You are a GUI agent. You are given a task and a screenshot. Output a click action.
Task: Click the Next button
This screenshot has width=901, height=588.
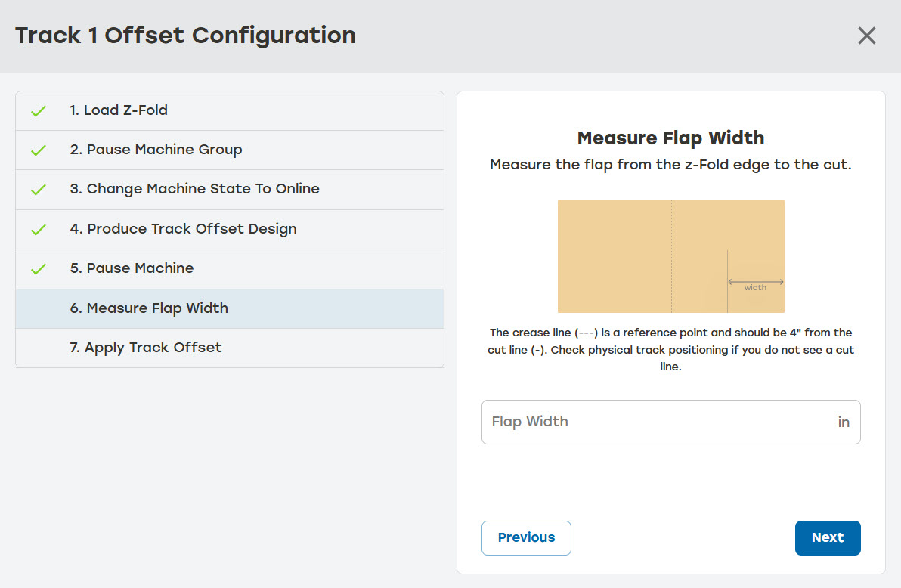point(828,538)
